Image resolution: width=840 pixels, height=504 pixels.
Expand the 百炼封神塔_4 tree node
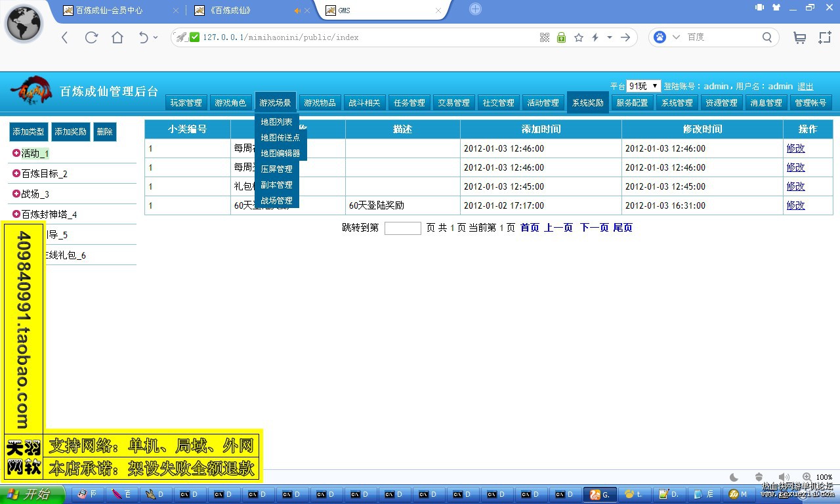click(x=16, y=215)
